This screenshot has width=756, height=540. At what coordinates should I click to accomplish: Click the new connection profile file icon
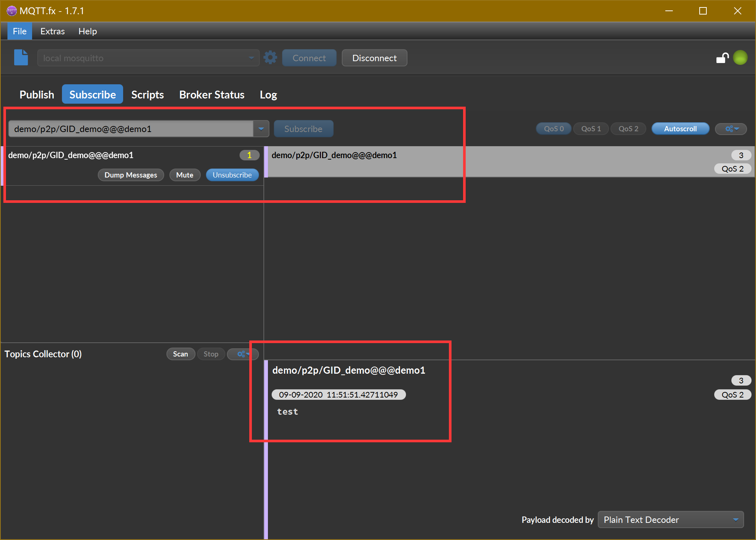pyautogui.click(x=21, y=57)
